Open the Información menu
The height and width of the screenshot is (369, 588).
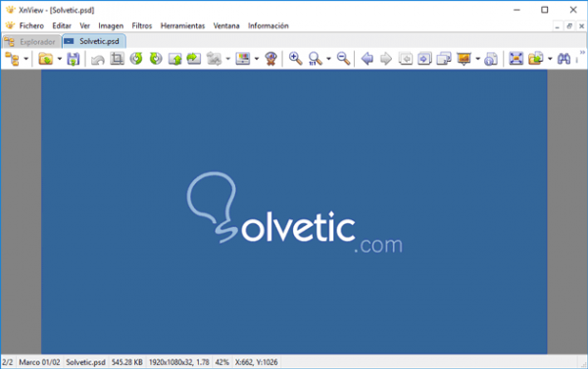tap(269, 25)
